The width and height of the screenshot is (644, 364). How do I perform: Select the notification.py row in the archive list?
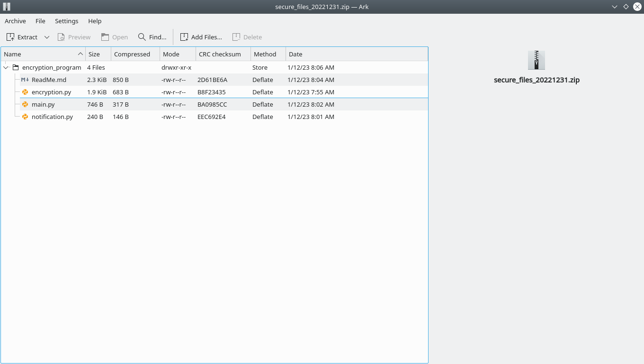click(x=51, y=117)
